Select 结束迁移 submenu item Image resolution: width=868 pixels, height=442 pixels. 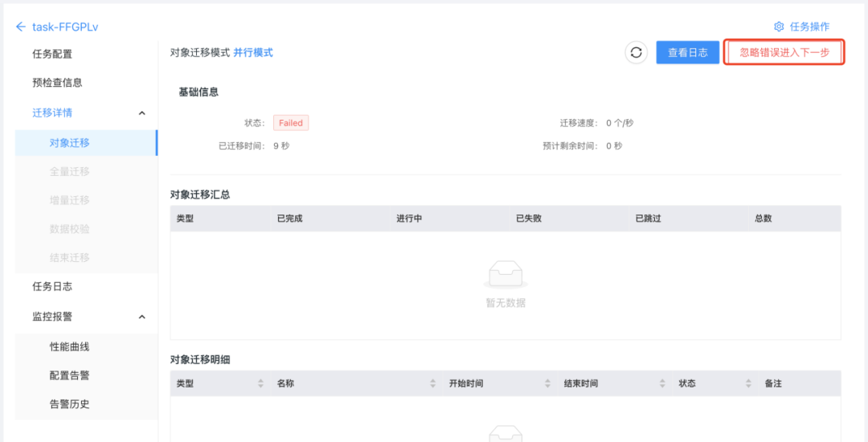(70, 258)
